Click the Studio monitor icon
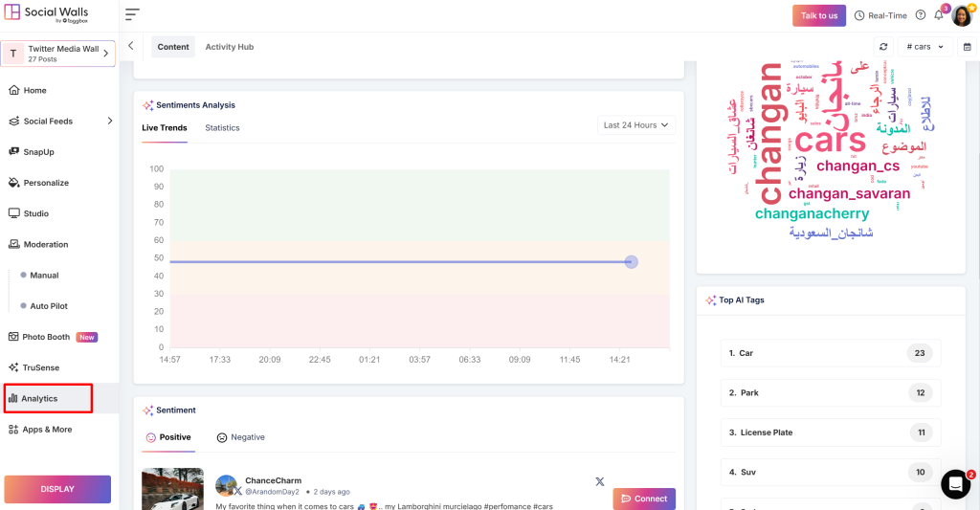This screenshot has width=980, height=510. click(13, 213)
